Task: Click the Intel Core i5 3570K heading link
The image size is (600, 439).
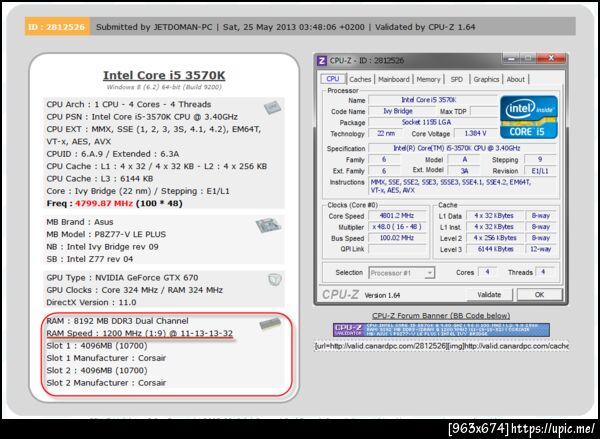Action: (164, 75)
